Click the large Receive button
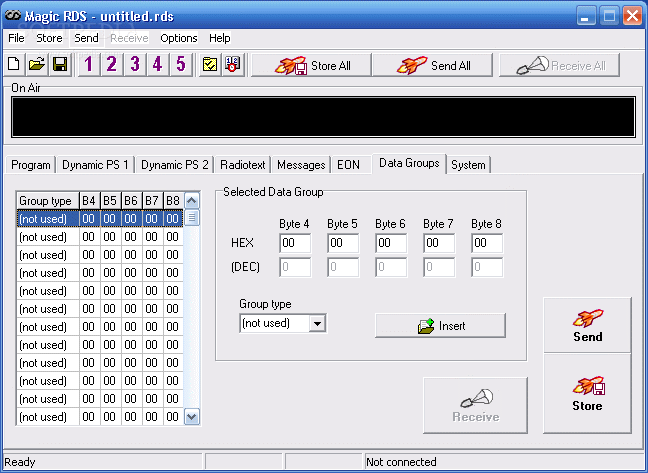Viewport: 648px width, 473px height. pos(475,405)
